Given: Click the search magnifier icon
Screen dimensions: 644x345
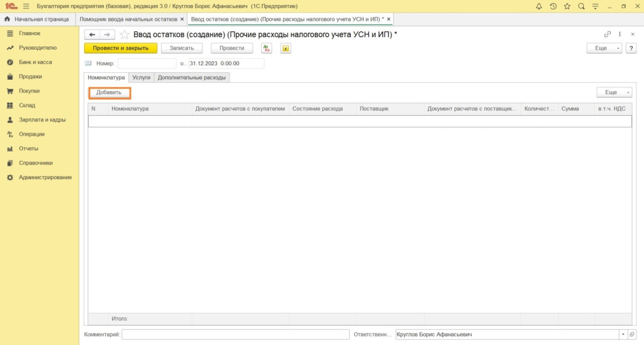Looking at the screenshot, I should pos(581,6).
